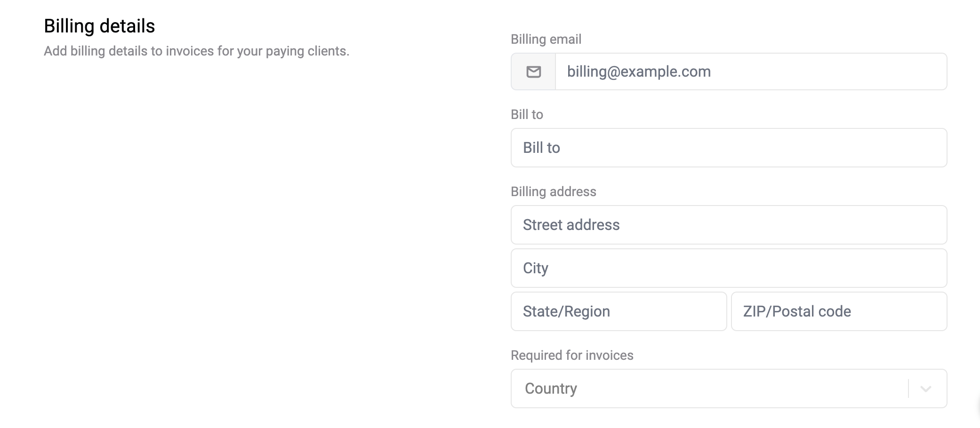Viewport: 980px width, 428px height.
Task: Click the 'Required for invoices' label
Action: click(x=572, y=355)
